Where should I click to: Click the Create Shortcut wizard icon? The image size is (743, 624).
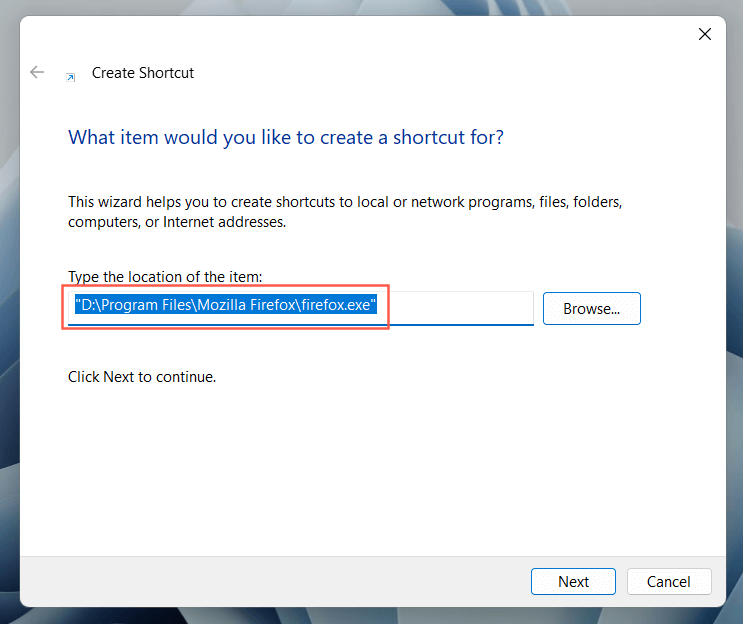pyautogui.click(x=71, y=77)
